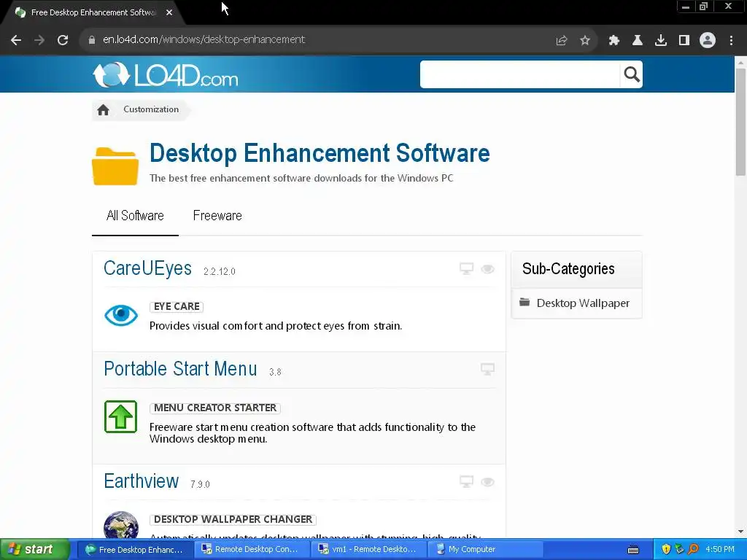The width and height of the screenshot is (747, 560).
Task: Click the monitor icon in Earthview row
Action: 466,481
